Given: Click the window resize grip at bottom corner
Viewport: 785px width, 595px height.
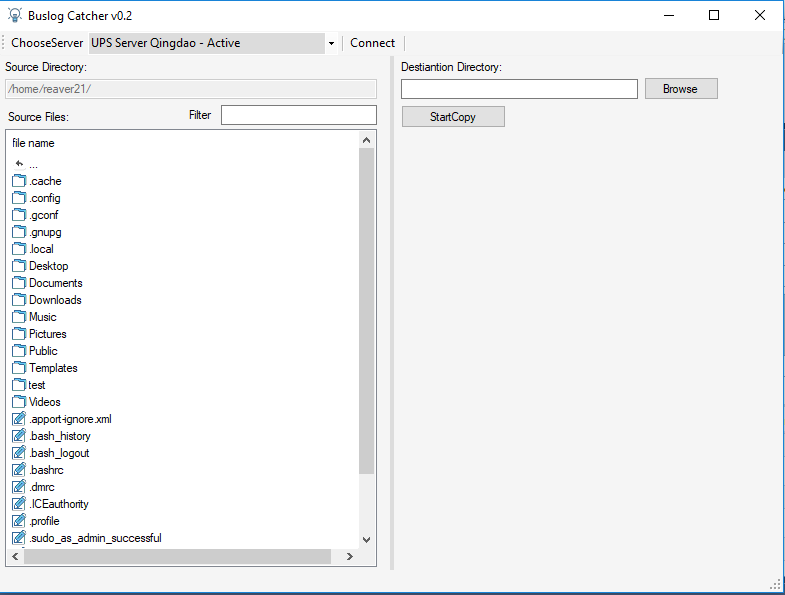Looking at the screenshot, I should tap(775, 585).
